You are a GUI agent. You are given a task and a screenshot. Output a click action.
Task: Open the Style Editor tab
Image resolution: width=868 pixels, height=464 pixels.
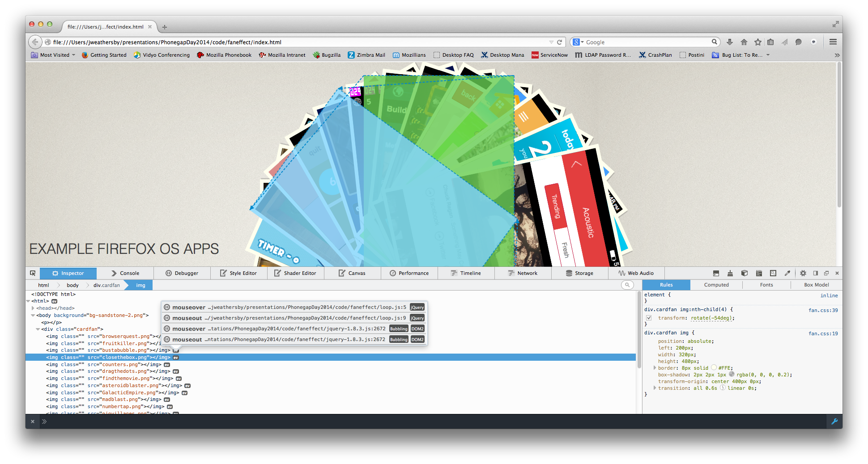click(x=239, y=273)
